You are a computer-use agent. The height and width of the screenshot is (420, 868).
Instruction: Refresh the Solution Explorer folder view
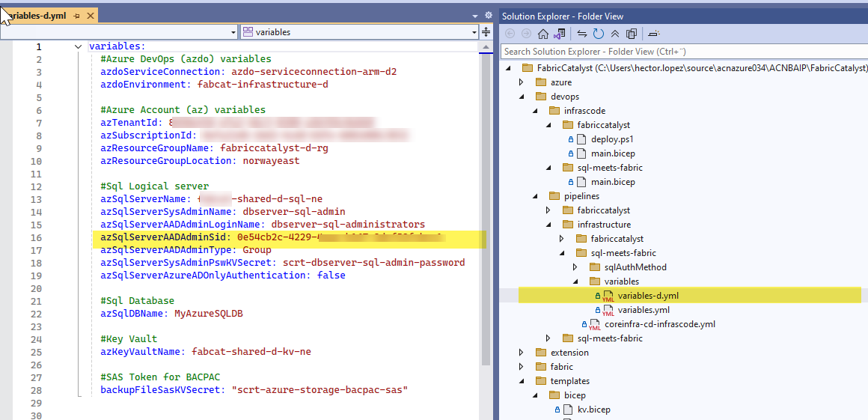click(x=599, y=34)
